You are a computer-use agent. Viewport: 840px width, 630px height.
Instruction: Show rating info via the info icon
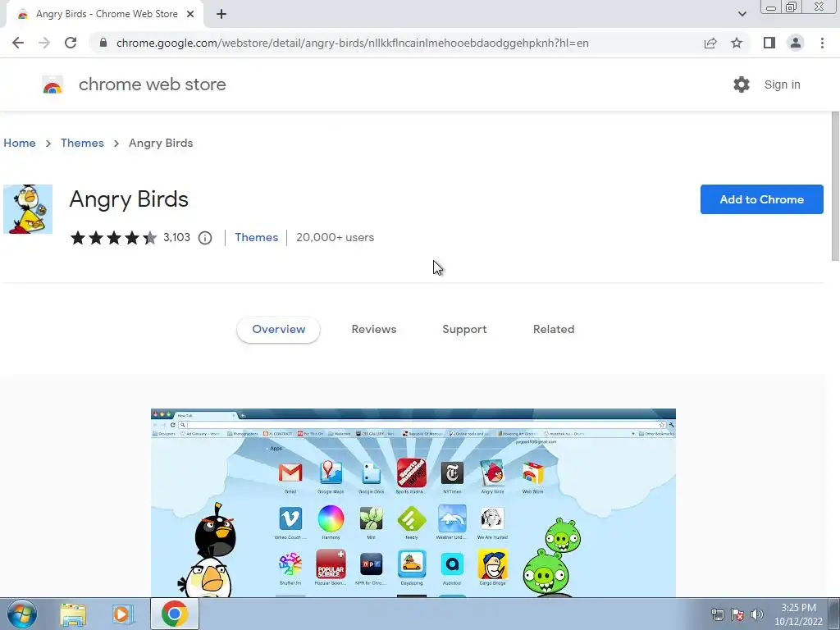pos(205,238)
